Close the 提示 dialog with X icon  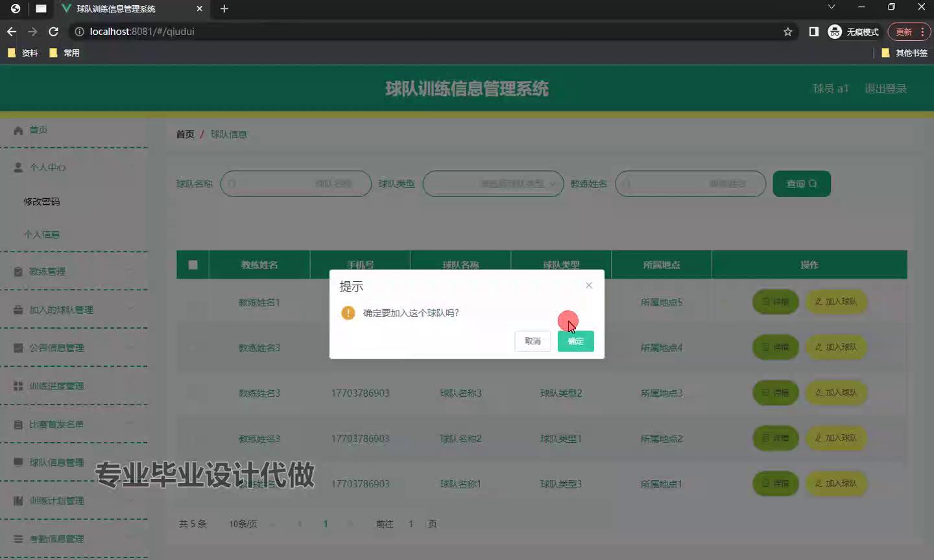[589, 285]
